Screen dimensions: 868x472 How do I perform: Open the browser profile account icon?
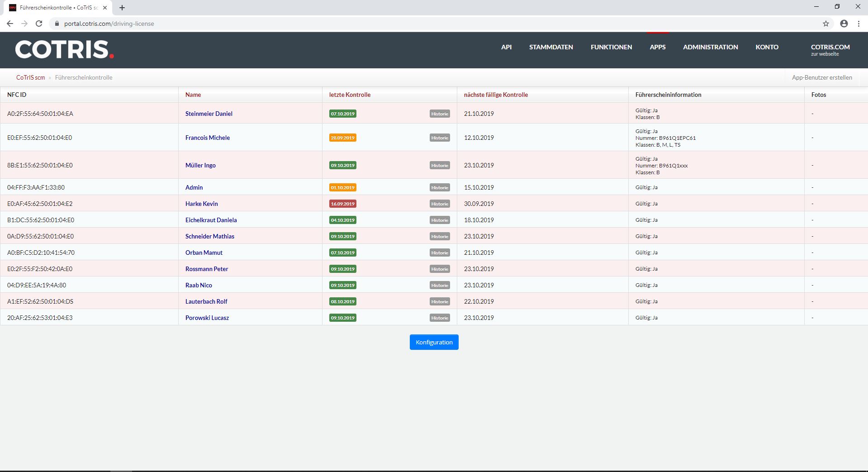pyautogui.click(x=844, y=24)
